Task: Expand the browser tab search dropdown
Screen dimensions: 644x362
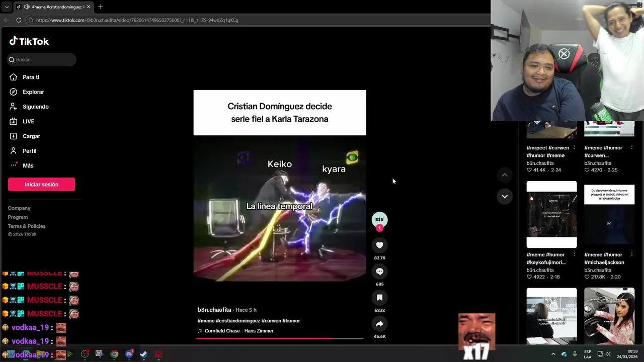Action: [6, 7]
